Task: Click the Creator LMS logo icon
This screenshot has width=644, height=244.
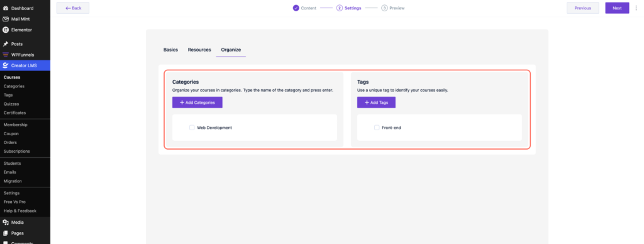Action: (6, 65)
